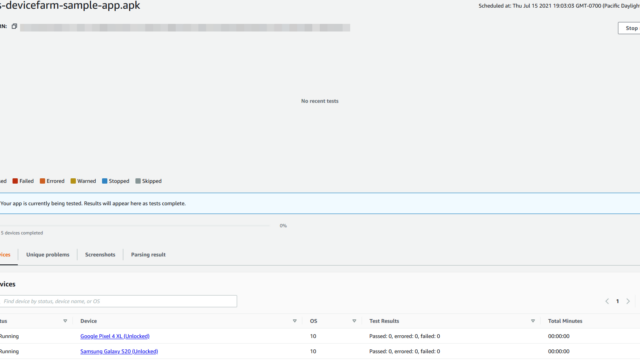Click the Scheduled at timestamp text
This screenshot has width=640, height=360.
click(559, 6)
